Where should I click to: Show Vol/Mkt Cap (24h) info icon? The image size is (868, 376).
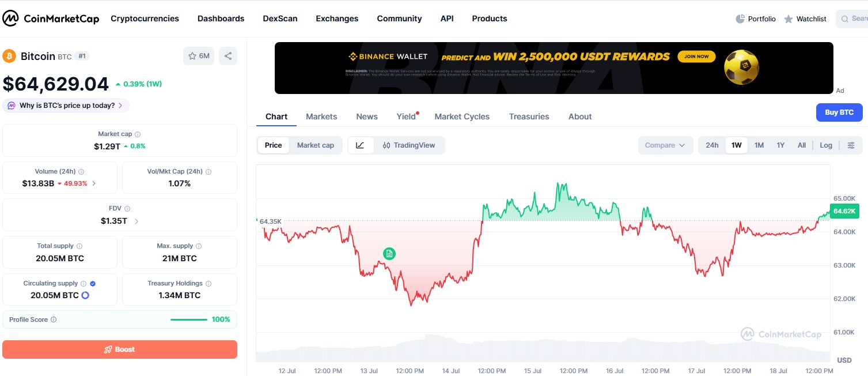209,172
